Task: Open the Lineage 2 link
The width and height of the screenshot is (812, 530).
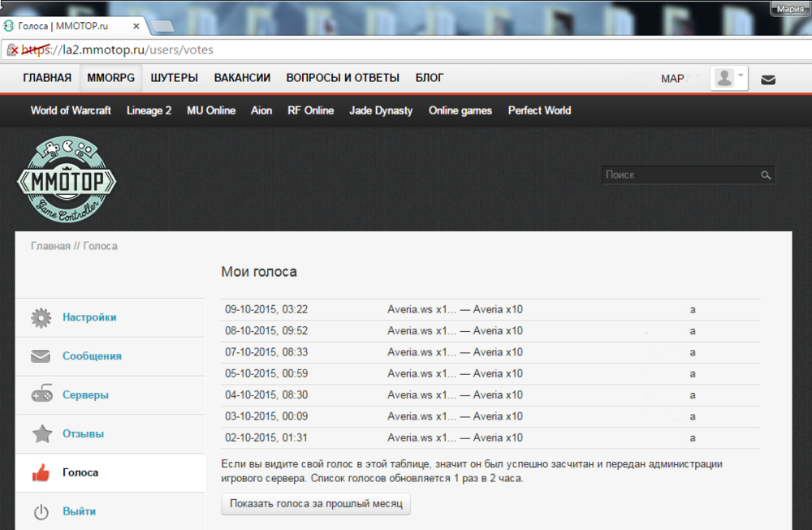Action: pyautogui.click(x=149, y=110)
